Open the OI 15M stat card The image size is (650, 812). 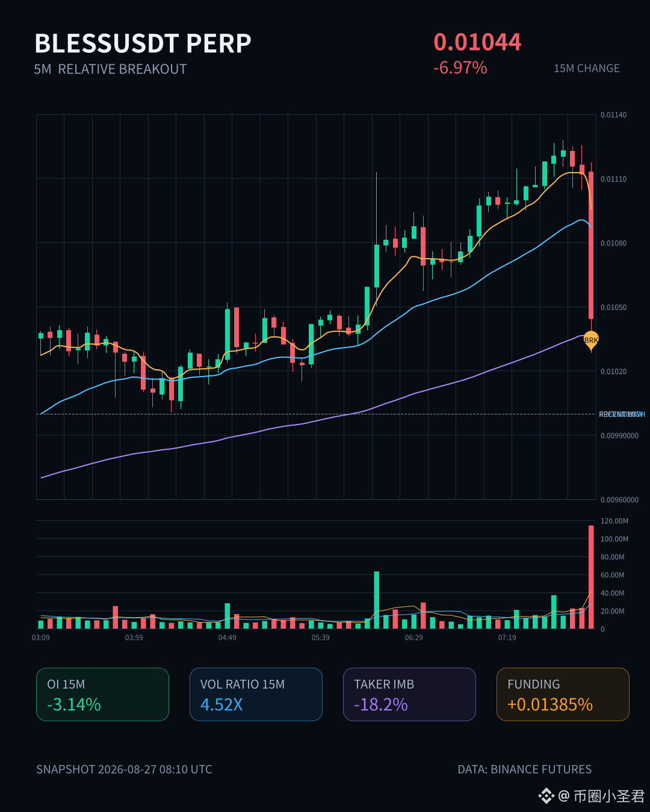[x=102, y=694]
